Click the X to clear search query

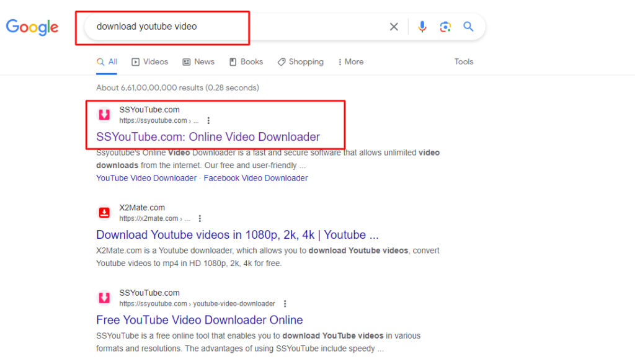pyautogui.click(x=394, y=27)
